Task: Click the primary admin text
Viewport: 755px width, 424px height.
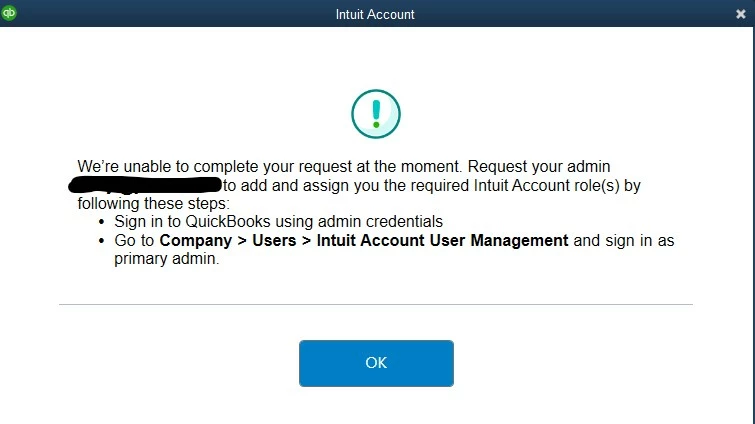Action: click(167, 258)
